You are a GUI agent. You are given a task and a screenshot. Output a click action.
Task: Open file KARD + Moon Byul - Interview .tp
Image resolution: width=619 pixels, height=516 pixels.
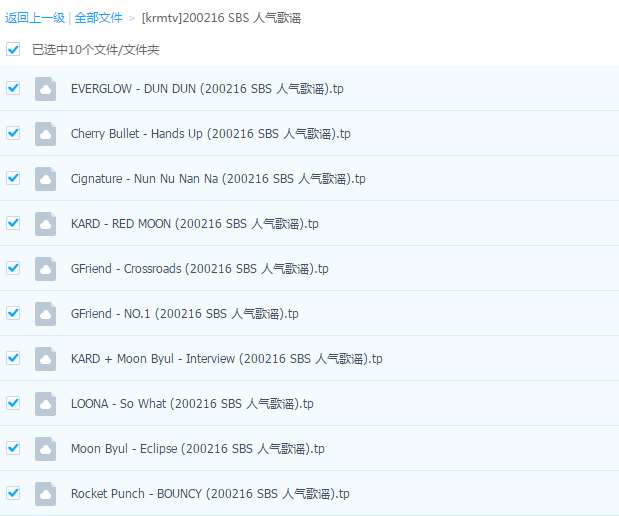coord(227,359)
